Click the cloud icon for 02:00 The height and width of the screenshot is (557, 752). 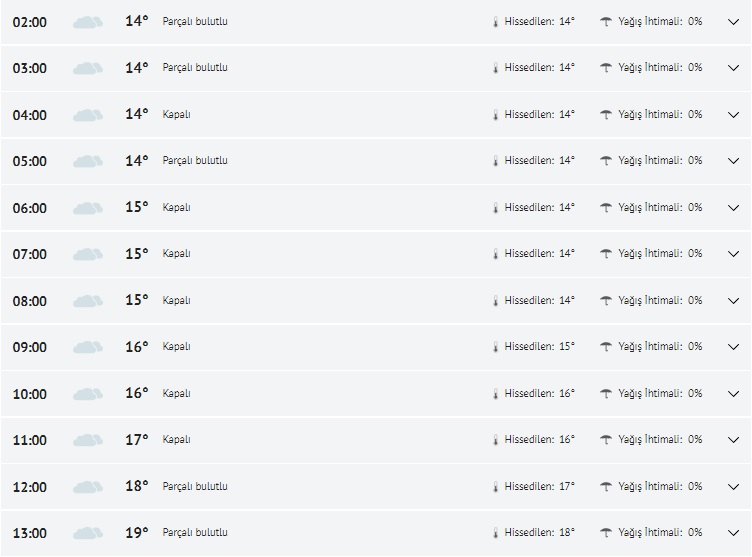click(x=88, y=22)
